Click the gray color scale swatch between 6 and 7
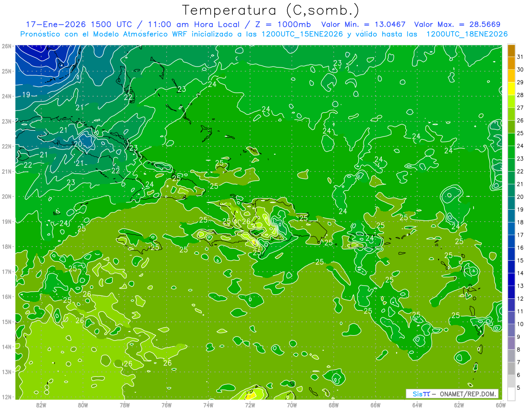The height and width of the screenshot is (411, 532). pyautogui.click(x=511, y=368)
